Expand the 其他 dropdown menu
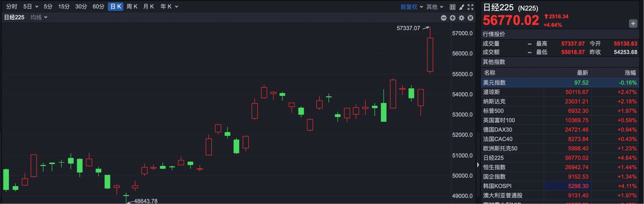644x204 pixels. tap(435, 7)
